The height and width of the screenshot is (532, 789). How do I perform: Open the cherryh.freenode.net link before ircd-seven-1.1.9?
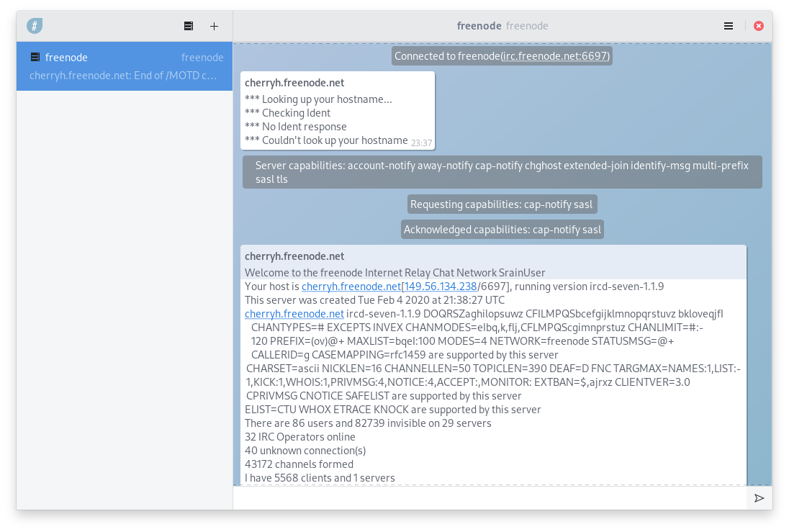click(x=294, y=314)
